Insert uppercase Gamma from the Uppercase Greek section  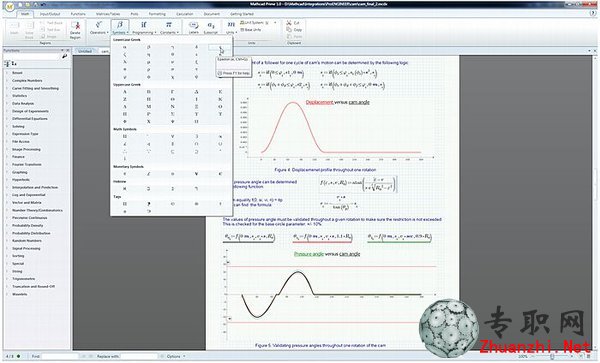(173, 92)
